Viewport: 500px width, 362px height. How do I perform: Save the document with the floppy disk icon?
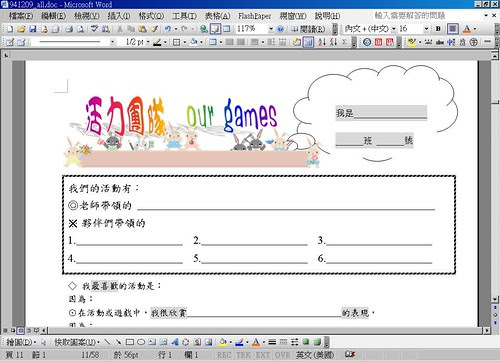pos(32,29)
